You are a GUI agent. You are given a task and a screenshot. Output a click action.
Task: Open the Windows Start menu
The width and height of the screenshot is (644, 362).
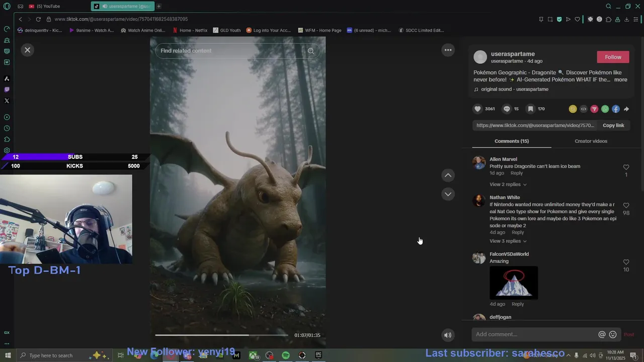click(8, 355)
